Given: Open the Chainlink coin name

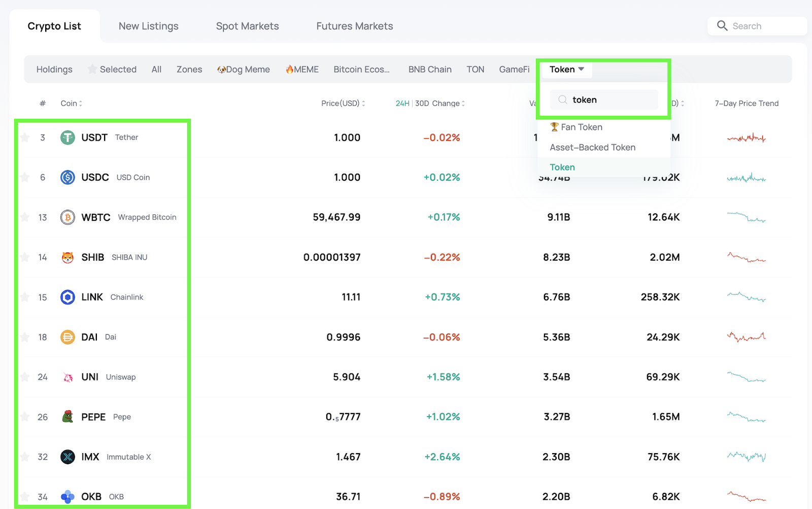Looking at the screenshot, I should [x=127, y=297].
